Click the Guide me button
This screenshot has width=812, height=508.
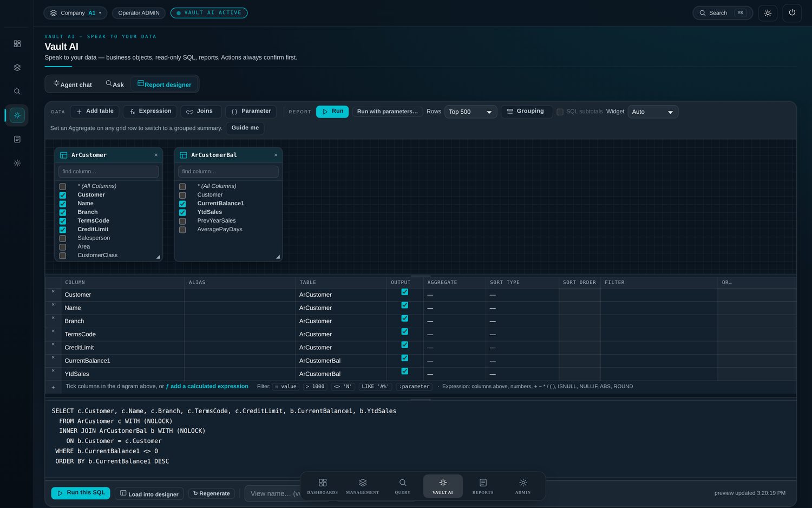click(x=245, y=128)
